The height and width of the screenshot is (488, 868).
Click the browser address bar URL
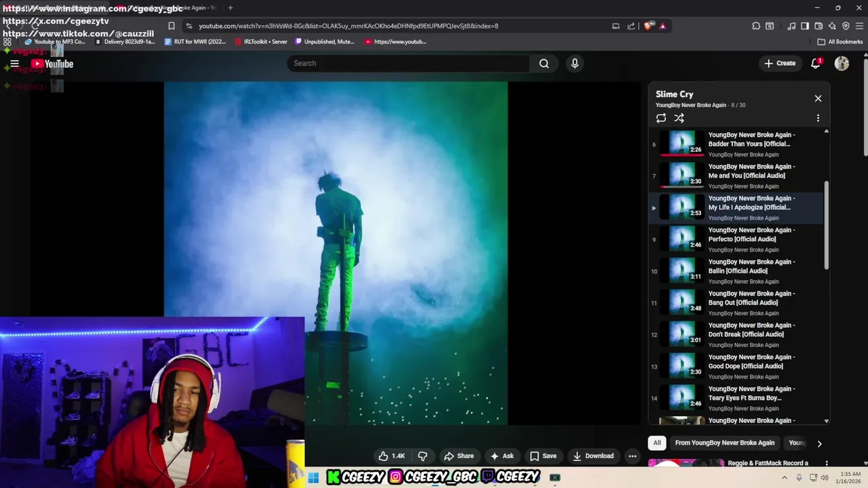pos(349,26)
